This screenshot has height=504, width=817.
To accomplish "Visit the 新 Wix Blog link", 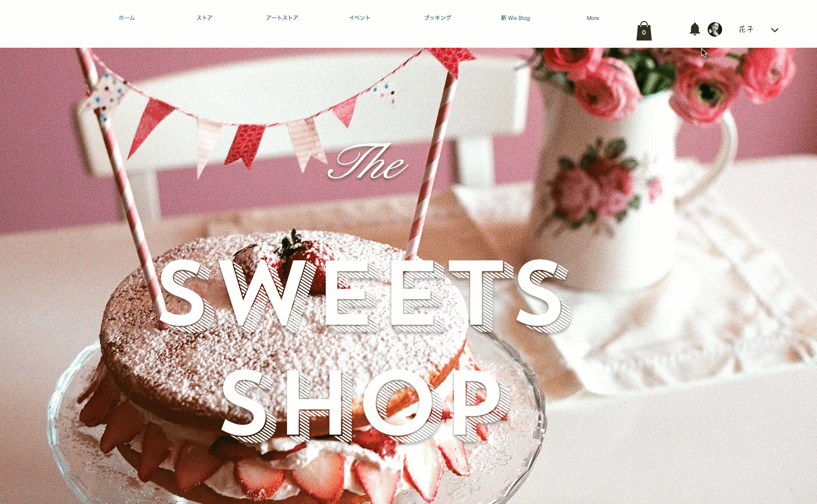I will point(515,18).
